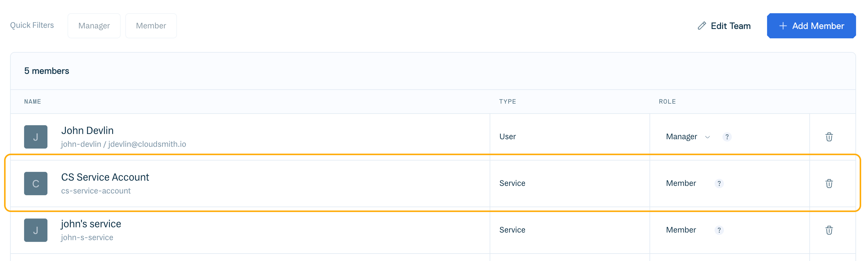Viewport: 868px width, 261px height.
Task: Click the CS Service Account avatar
Action: click(36, 183)
